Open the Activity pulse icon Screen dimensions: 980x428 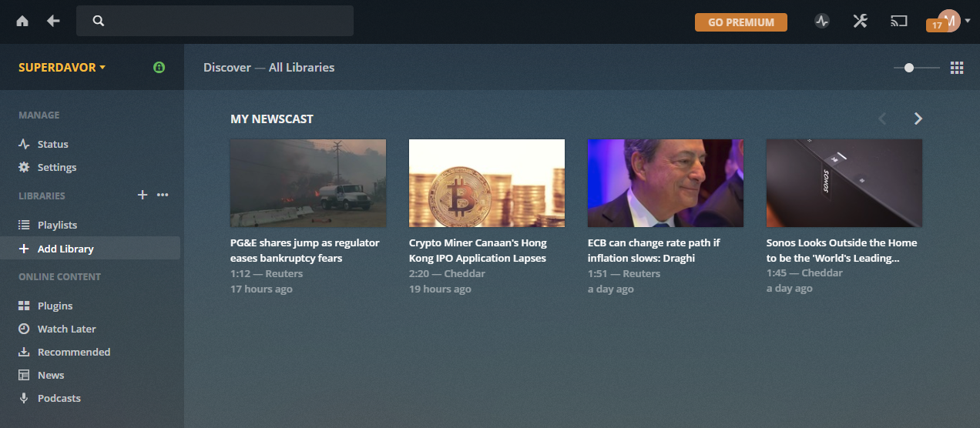tap(822, 22)
